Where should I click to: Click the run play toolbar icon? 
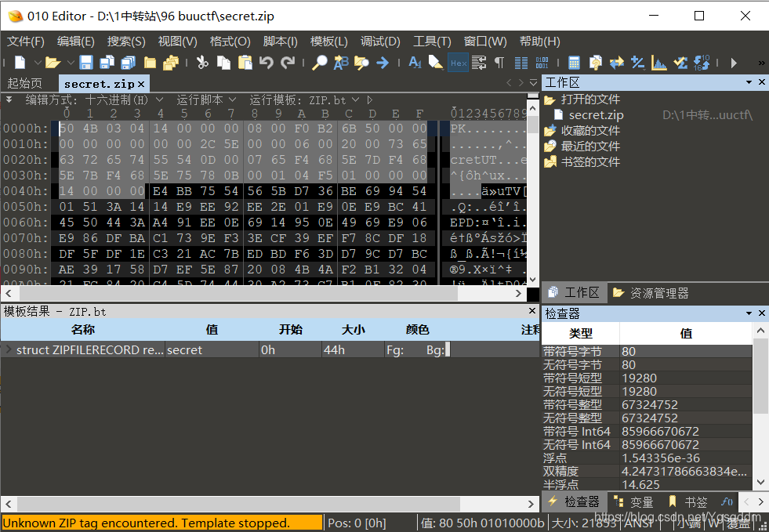click(734, 63)
